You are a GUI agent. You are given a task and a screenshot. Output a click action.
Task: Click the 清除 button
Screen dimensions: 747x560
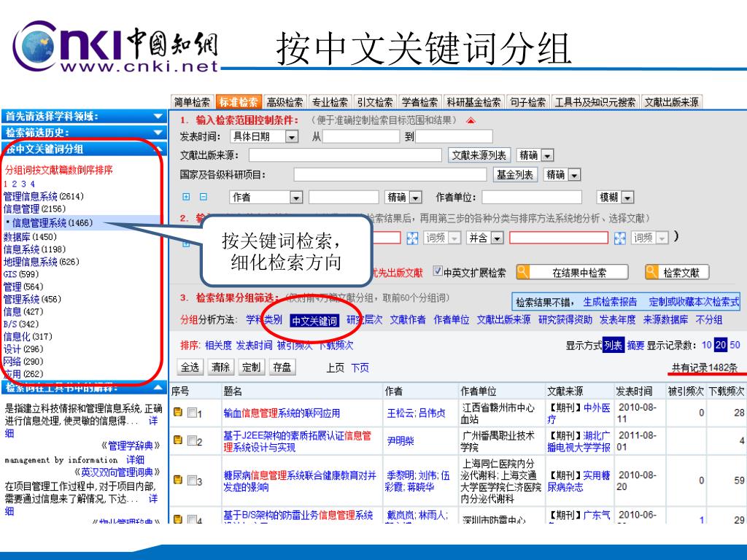(x=220, y=367)
